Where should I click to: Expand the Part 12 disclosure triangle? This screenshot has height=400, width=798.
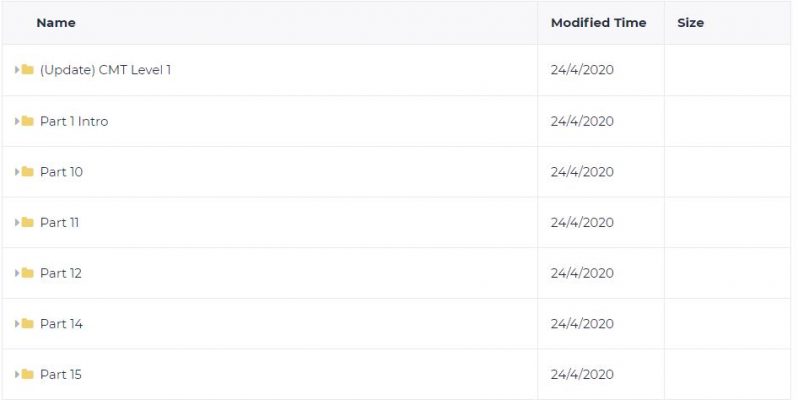click(17, 273)
